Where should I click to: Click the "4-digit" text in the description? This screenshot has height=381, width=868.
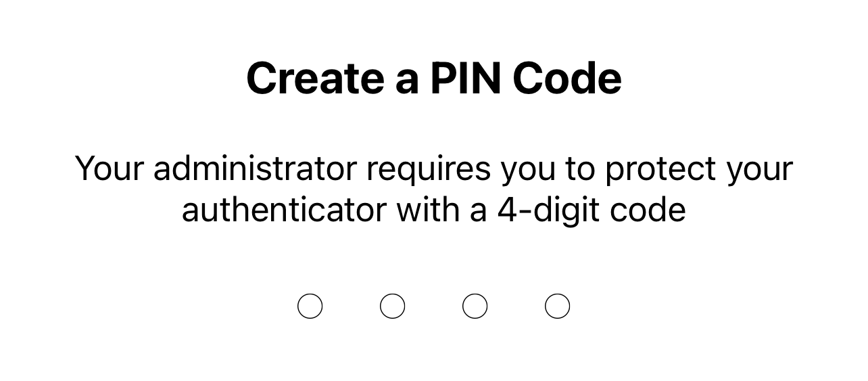point(548,209)
